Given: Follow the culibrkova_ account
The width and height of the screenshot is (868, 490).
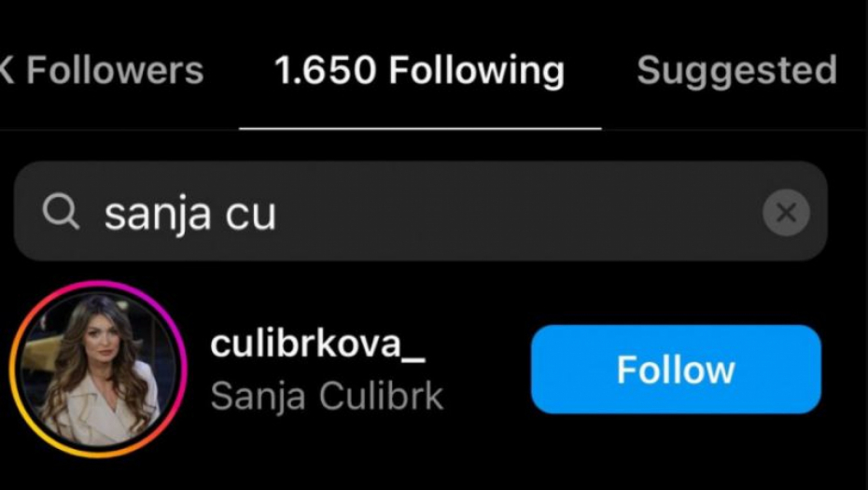Looking at the screenshot, I should click(676, 370).
